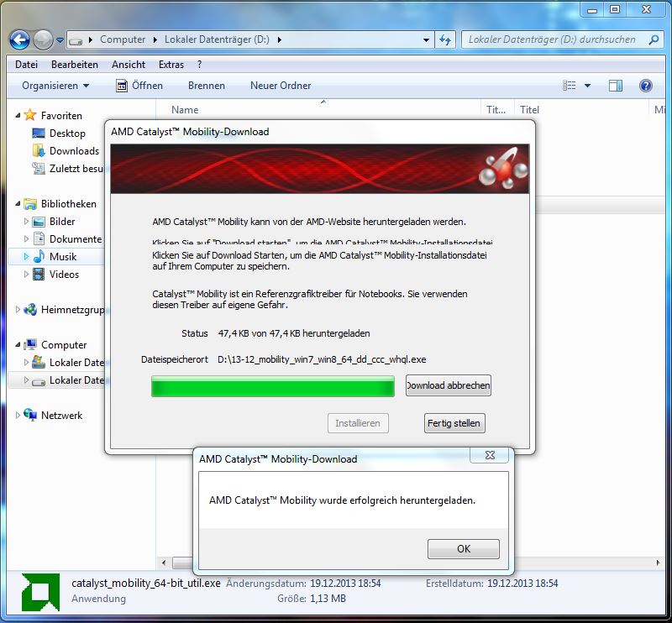Expand the Musik library
The width and height of the screenshot is (672, 623).
click(26, 257)
